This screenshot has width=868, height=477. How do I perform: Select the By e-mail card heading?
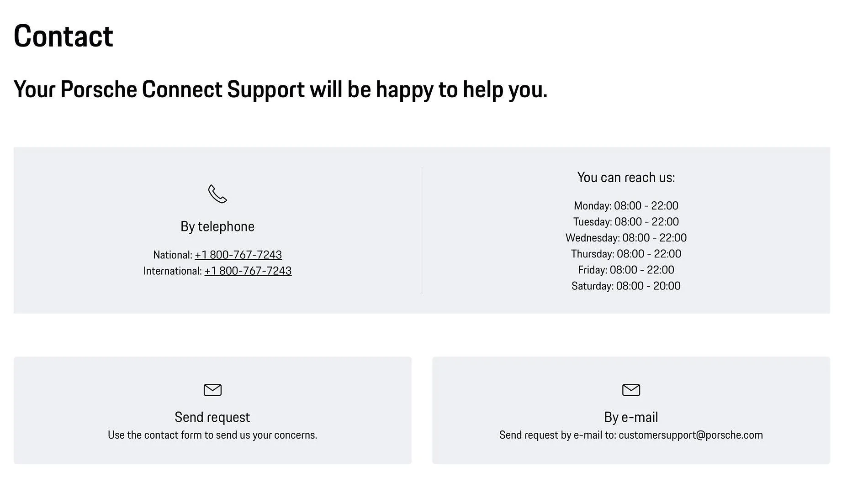pyautogui.click(x=631, y=417)
